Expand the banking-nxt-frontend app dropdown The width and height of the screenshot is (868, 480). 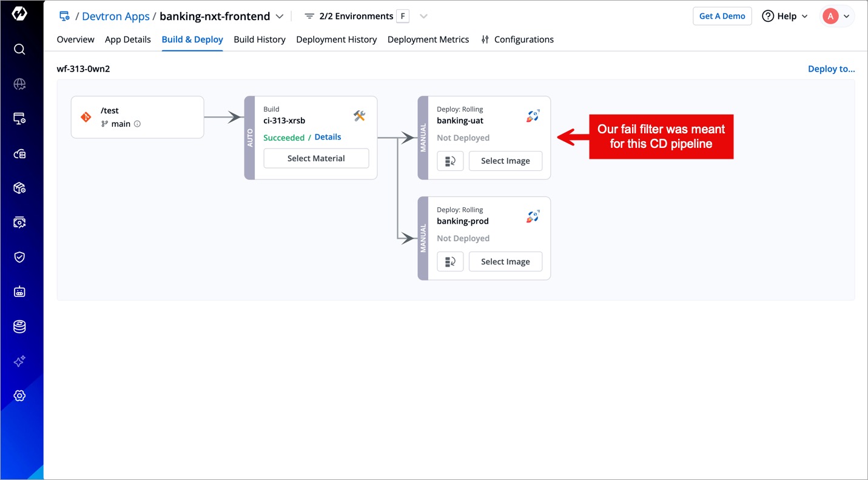click(279, 16)
